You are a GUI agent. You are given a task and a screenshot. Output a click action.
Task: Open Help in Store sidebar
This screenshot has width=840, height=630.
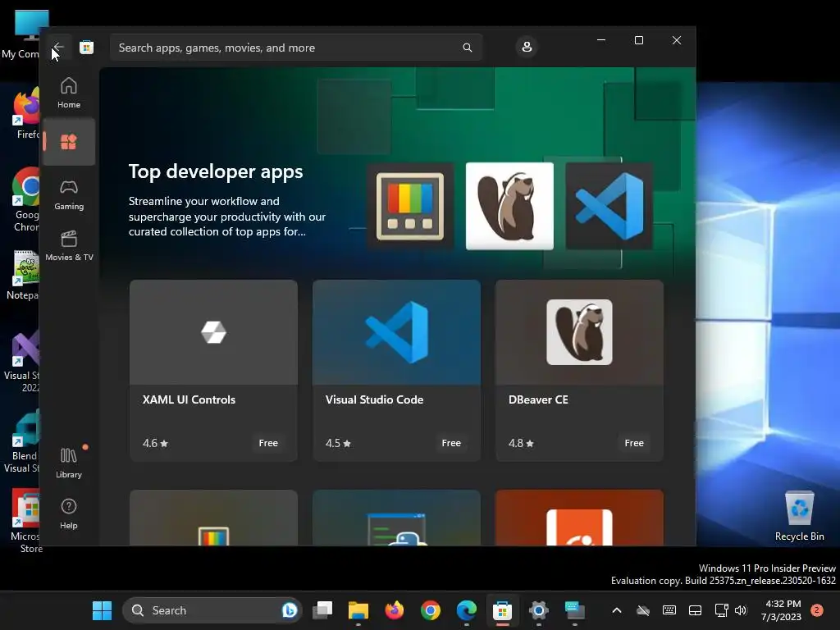[x=69, y=514]
